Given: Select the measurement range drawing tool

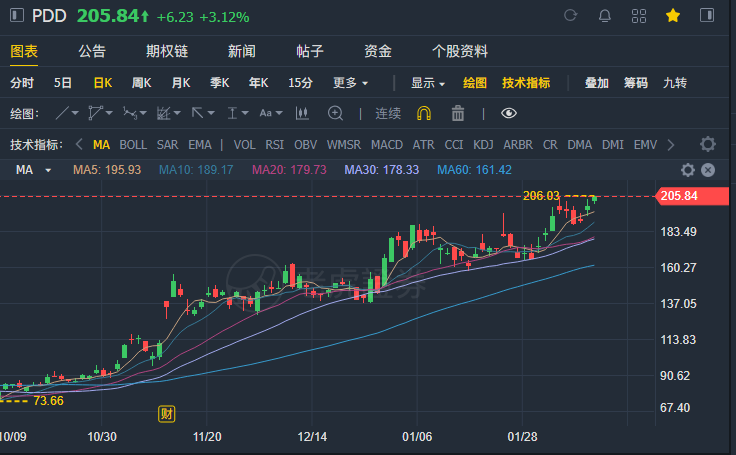Looking at the screenshot, I should (232, 113).
